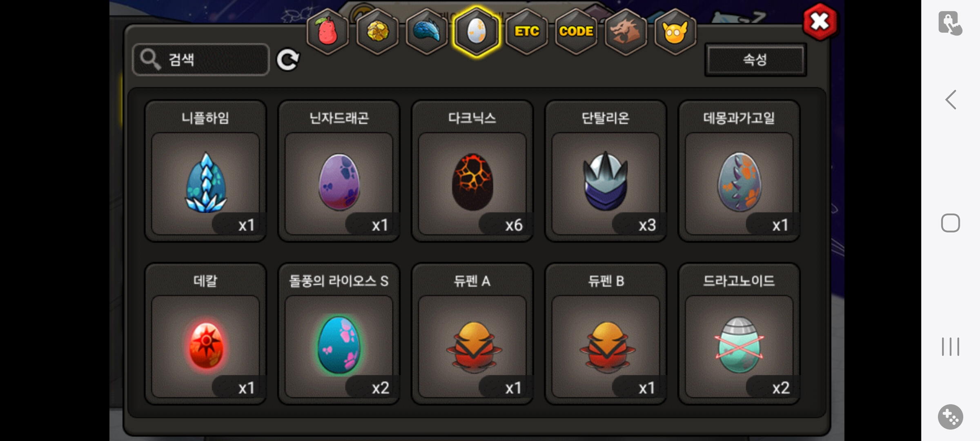The width and height of the screenshot is (980, 441).
Task: Select the 니플하임 ice crystal egg
Action: (205, 171)
